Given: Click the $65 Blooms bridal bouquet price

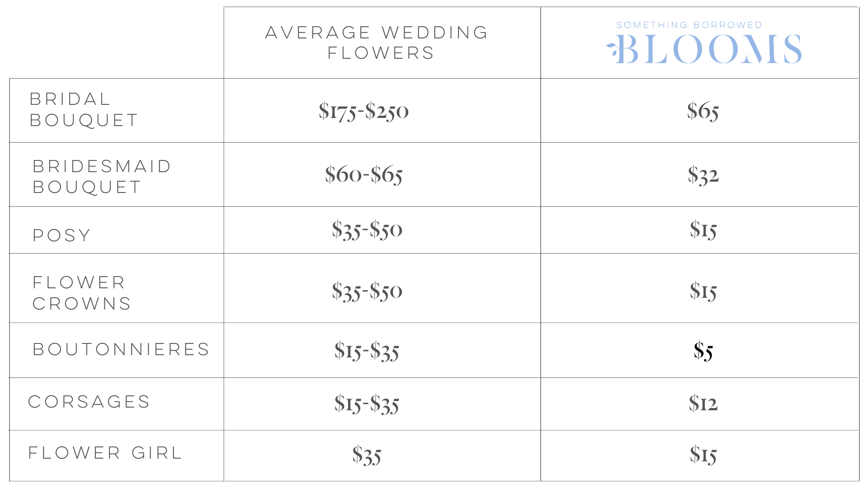Looking at the screenshot, I should (703, 111).
